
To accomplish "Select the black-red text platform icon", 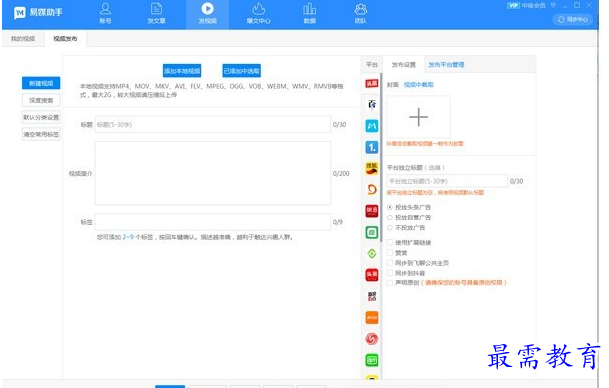I will click(372, 296).
